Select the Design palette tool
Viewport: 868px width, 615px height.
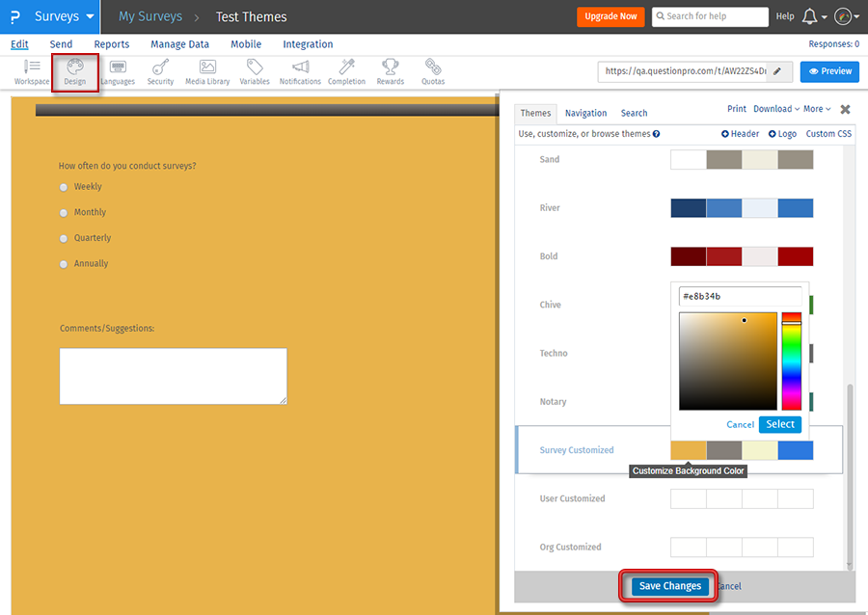click(74, 71)
